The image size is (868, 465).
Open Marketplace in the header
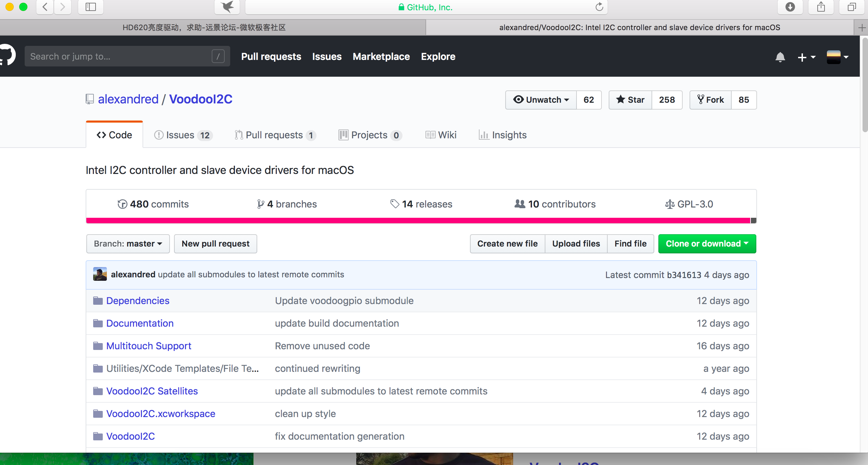381,56
